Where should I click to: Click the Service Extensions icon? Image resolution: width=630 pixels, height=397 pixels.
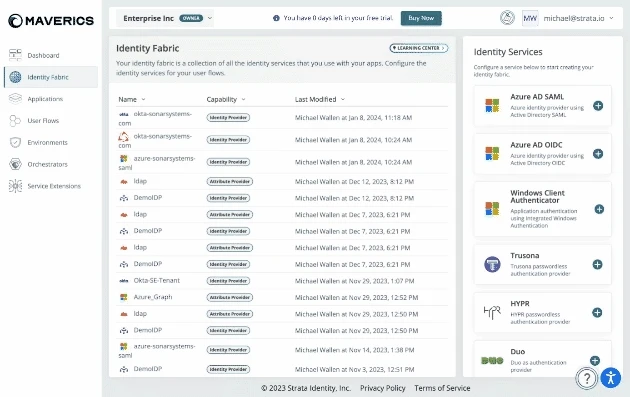[x=15, y=186]
